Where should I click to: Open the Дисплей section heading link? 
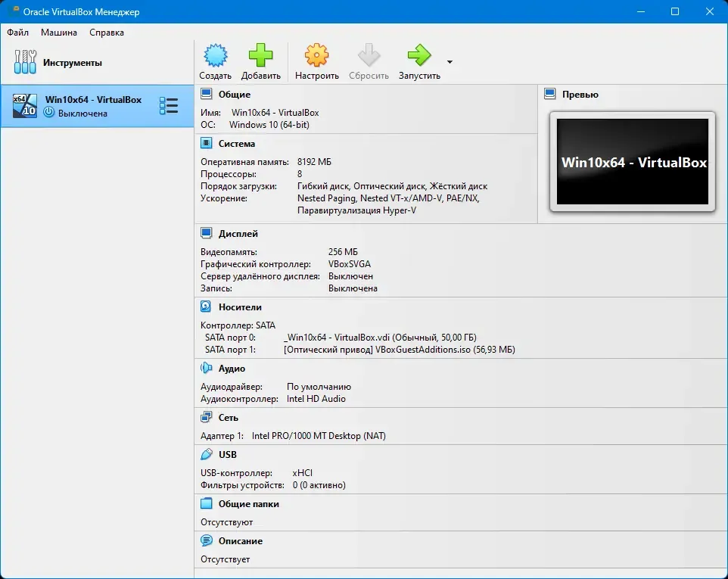(238, 234)
